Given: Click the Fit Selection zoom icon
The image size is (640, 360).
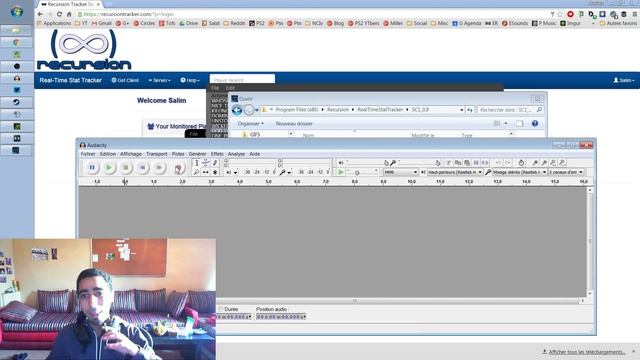Looking at the screenshot, I should [x=553, y=163].
